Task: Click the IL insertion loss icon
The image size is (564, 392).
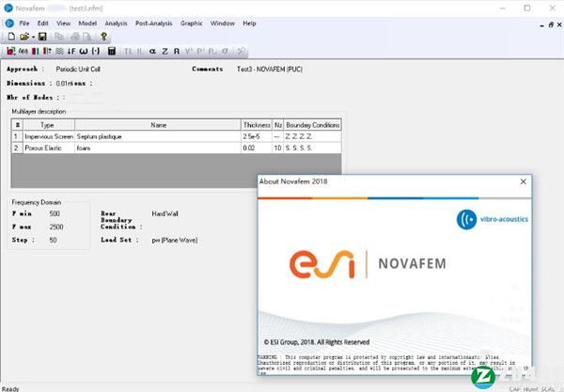Action: 140,52
